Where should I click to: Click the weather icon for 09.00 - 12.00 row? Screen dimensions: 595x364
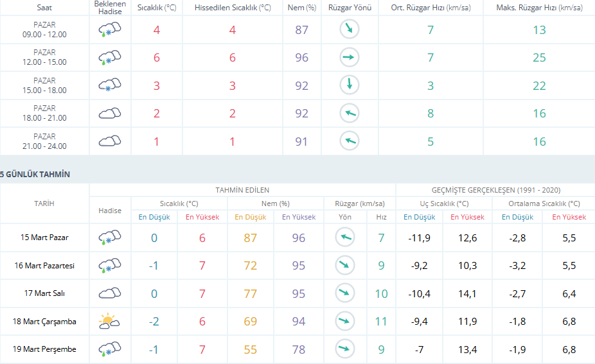[110, 30]
